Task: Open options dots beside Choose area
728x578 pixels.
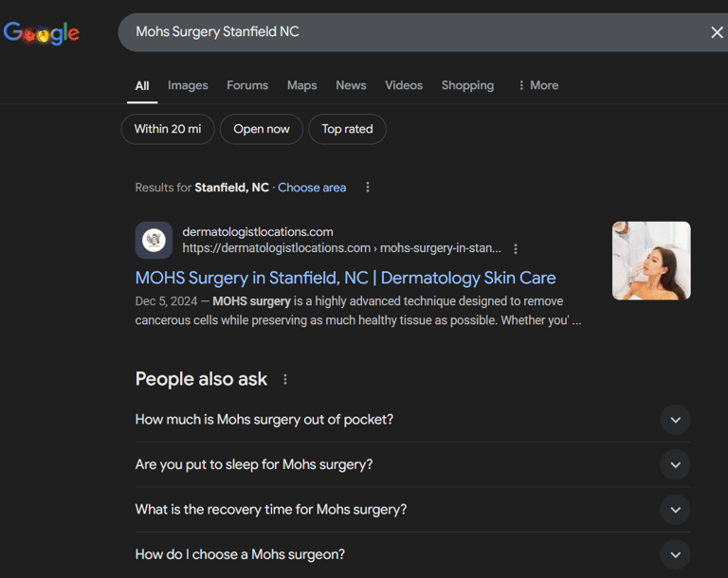Action: (367, 187)
